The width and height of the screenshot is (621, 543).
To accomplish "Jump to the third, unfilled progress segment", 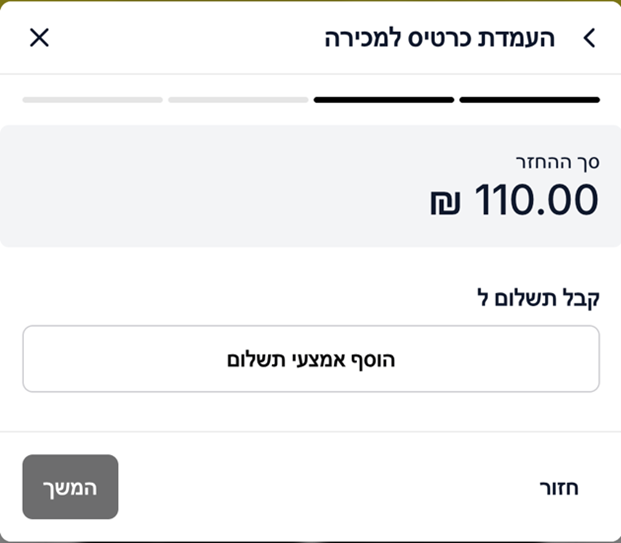I will coord(238,100).
